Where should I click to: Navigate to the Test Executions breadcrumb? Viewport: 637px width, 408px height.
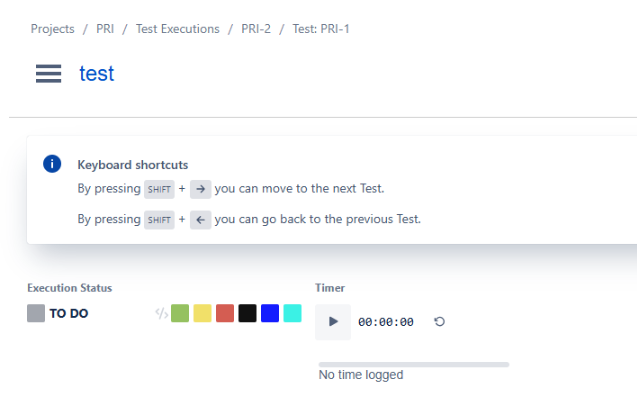[177, 29]
